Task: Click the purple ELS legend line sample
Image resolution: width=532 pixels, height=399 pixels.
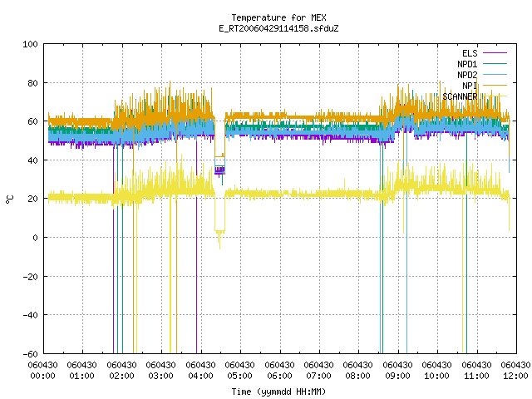Action: pyautogui.click(x=495, y=53)
